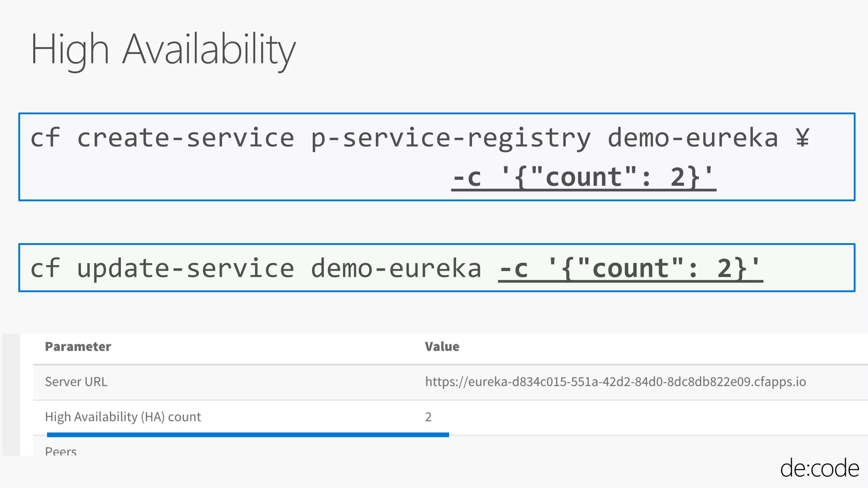The width and height of the screenshot is (868, 488).
Task: Click 'demo-eureka' in the create-service command
Action: tap(693, 138)
